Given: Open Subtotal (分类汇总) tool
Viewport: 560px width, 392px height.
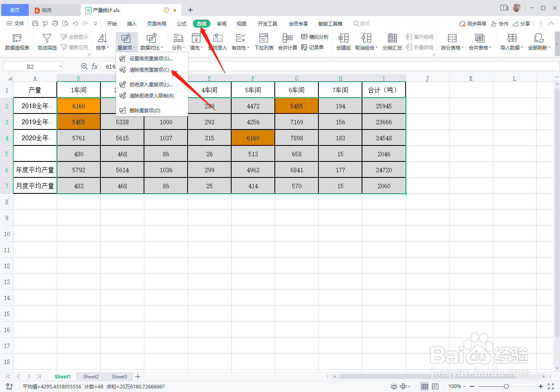Looking at the screenshot, I should coord(392,42).
